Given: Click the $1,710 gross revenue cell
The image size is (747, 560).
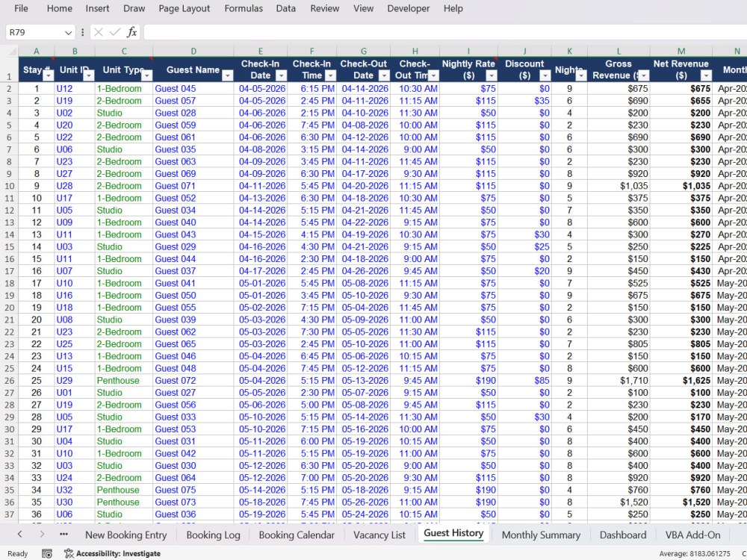Looking at the screenshot, I should pyautogui.click(x=619, y=381).
